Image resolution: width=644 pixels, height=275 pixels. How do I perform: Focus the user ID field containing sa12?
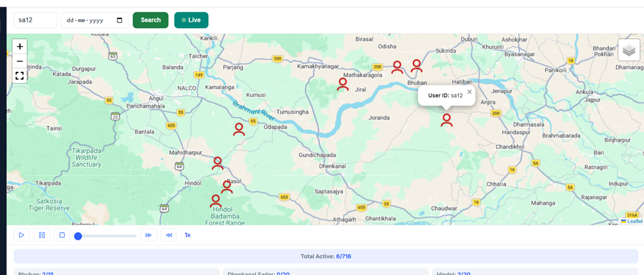click(x=35, y=20)
